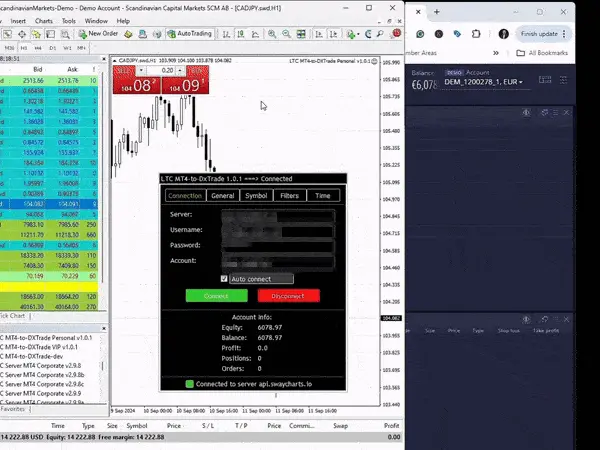Click the red Disconnect button
600x450 pixels.
289,296
